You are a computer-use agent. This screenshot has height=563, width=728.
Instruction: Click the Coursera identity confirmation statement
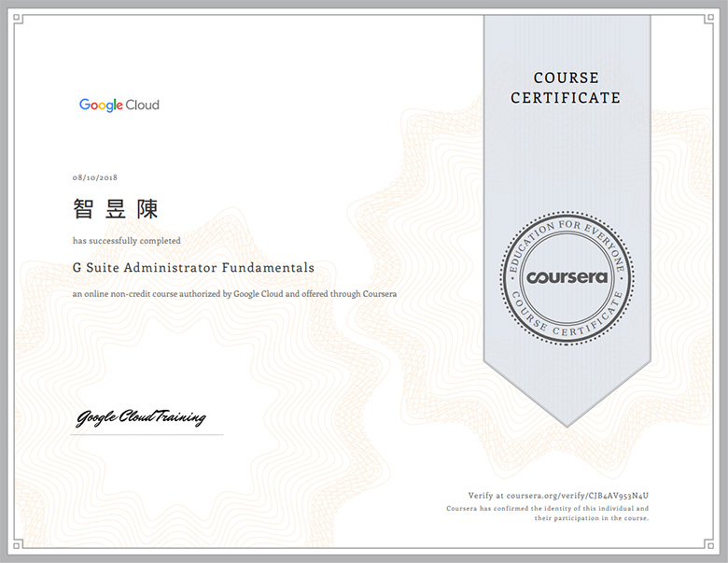(x=547, y=513)
